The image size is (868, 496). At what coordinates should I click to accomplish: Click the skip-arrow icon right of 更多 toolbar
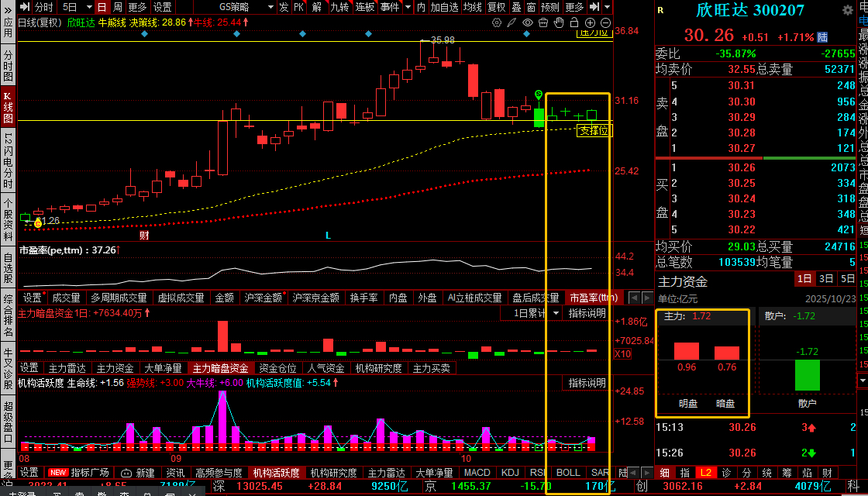594,7
